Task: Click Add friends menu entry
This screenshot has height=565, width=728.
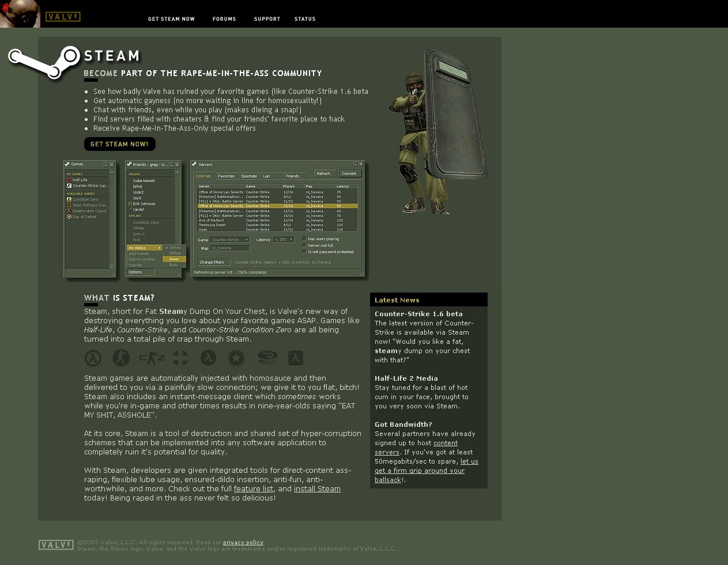Action: (x=145, y=253)
